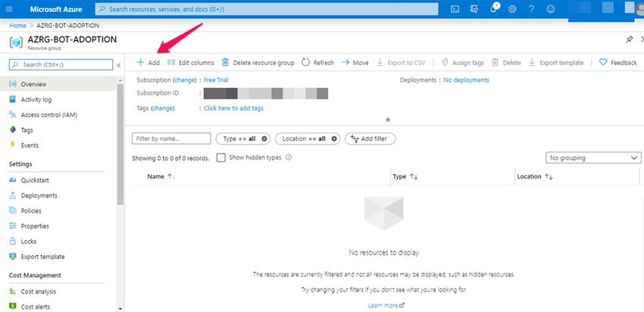644x312 pixels.
Task: Open the Learn more link
Action: pyautogui.click(x=386, y=305)
